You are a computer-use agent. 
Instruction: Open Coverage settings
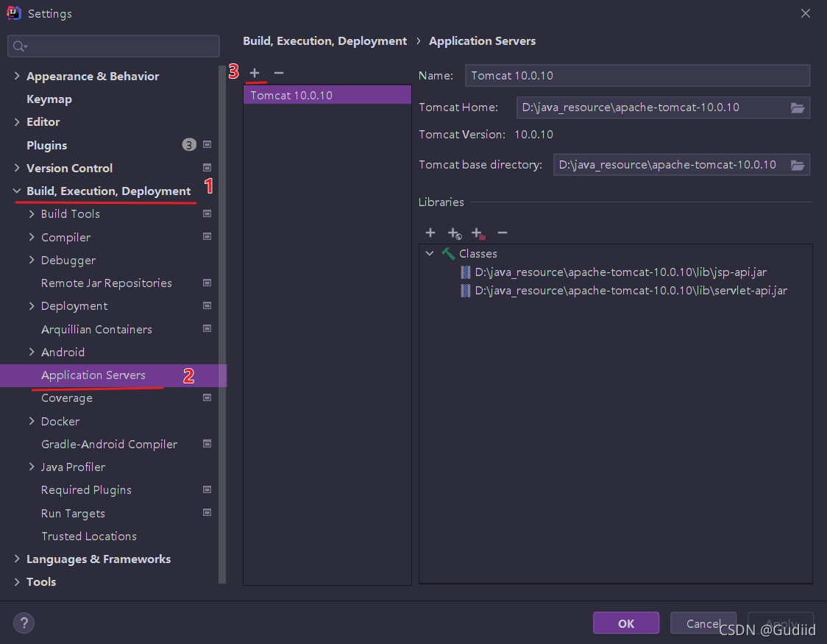[x=66, y=398]
